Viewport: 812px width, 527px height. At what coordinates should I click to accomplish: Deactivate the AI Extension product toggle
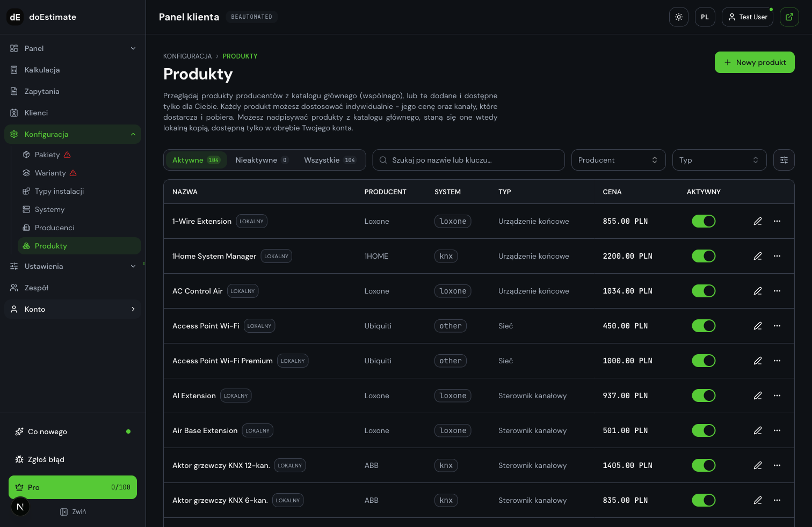pos(704,396)
